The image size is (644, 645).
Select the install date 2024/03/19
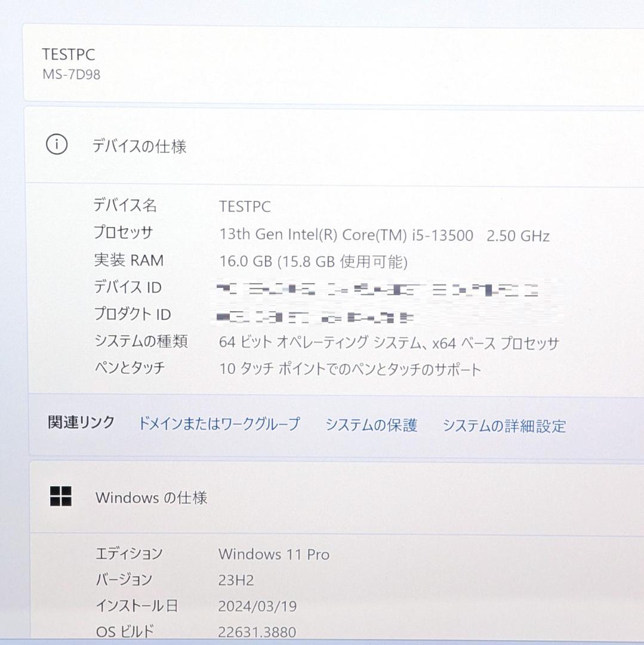pyautogui.click(x=257, y=606)
